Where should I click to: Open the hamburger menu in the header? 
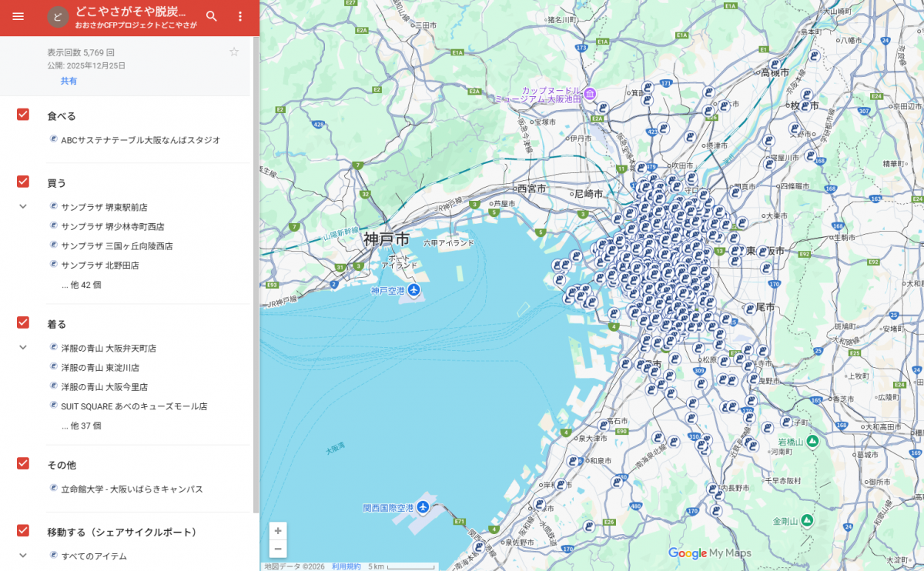(18, 16)
